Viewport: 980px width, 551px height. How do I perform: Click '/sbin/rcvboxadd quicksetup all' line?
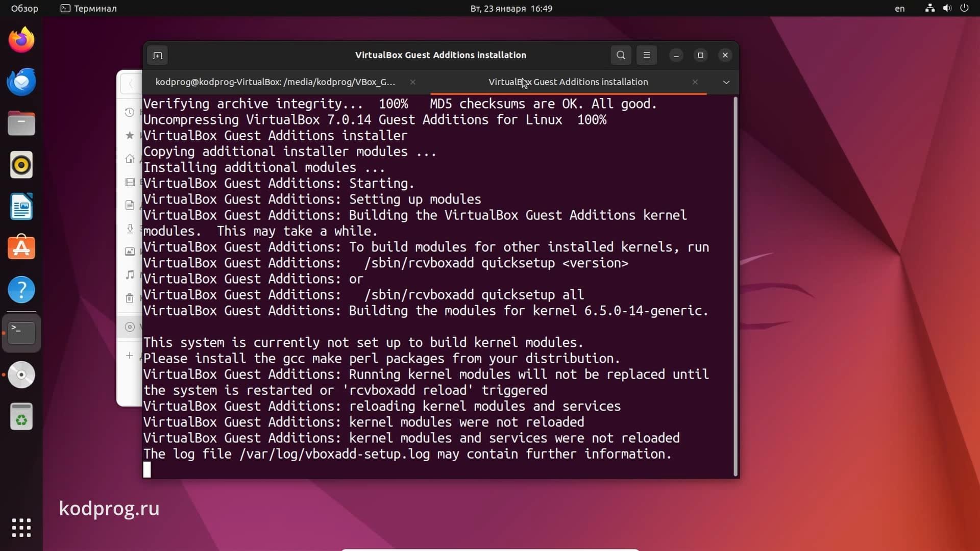474,295
